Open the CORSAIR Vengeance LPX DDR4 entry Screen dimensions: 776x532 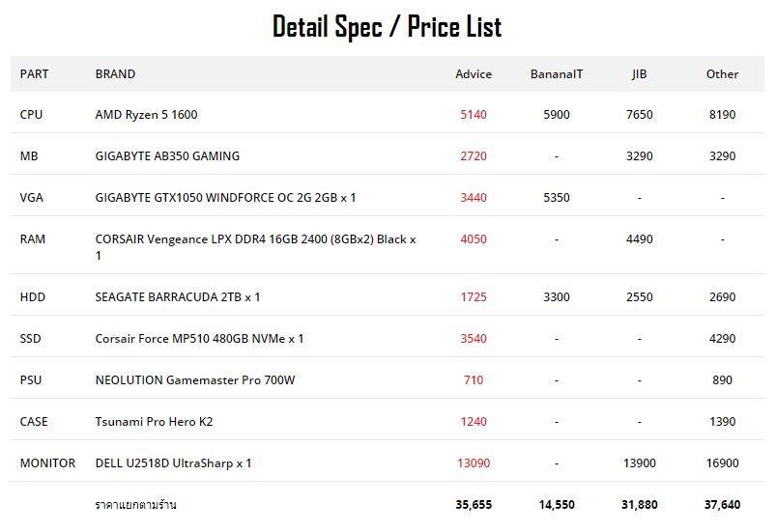click(x=255, y=247)
